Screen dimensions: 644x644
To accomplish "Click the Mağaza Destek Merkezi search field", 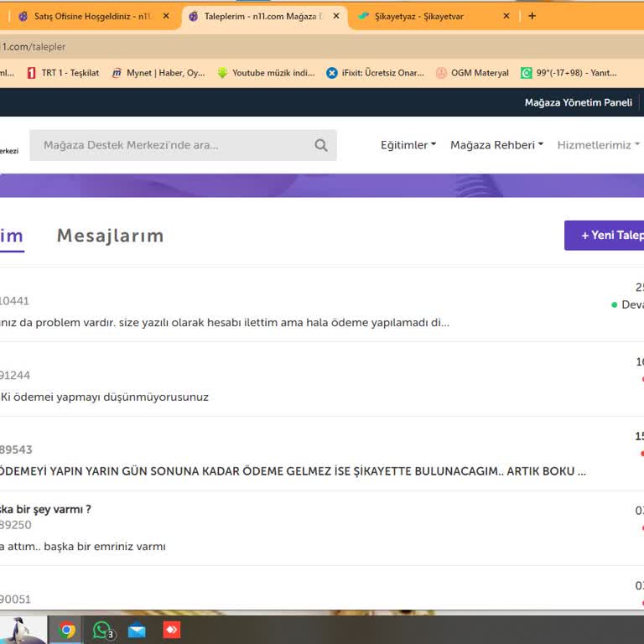I will point(172,145).
